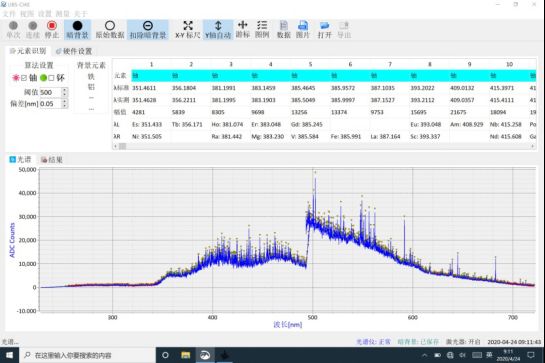
Task: Click the 英 input method indicator
Action: (489, 355)
